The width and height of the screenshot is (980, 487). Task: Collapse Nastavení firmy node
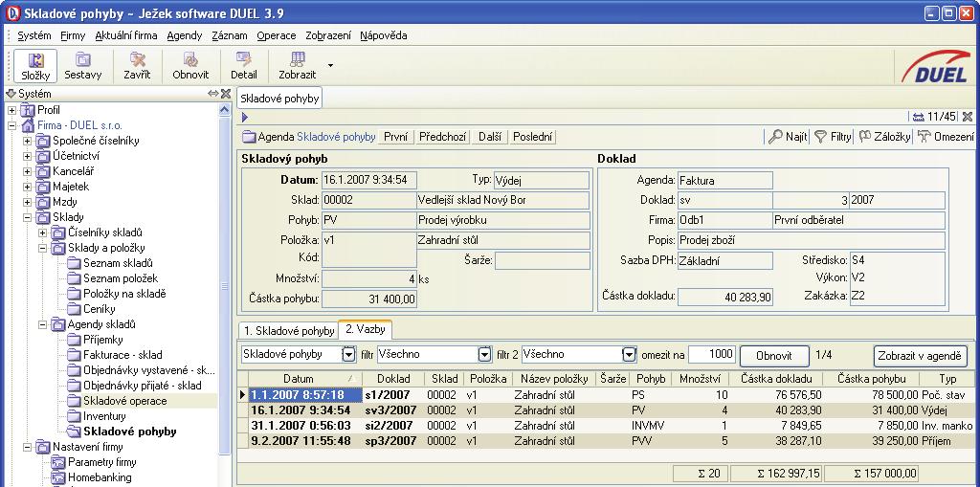point(27,447)
